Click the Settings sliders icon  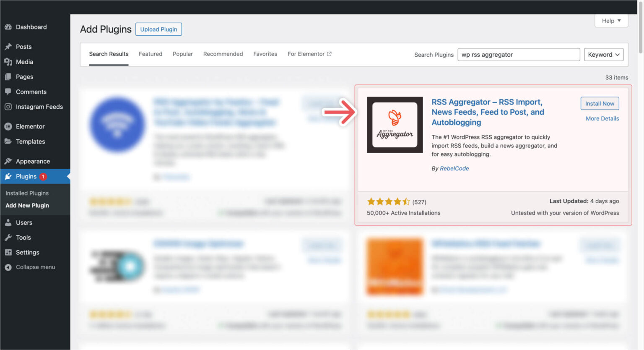click(8, 252)
